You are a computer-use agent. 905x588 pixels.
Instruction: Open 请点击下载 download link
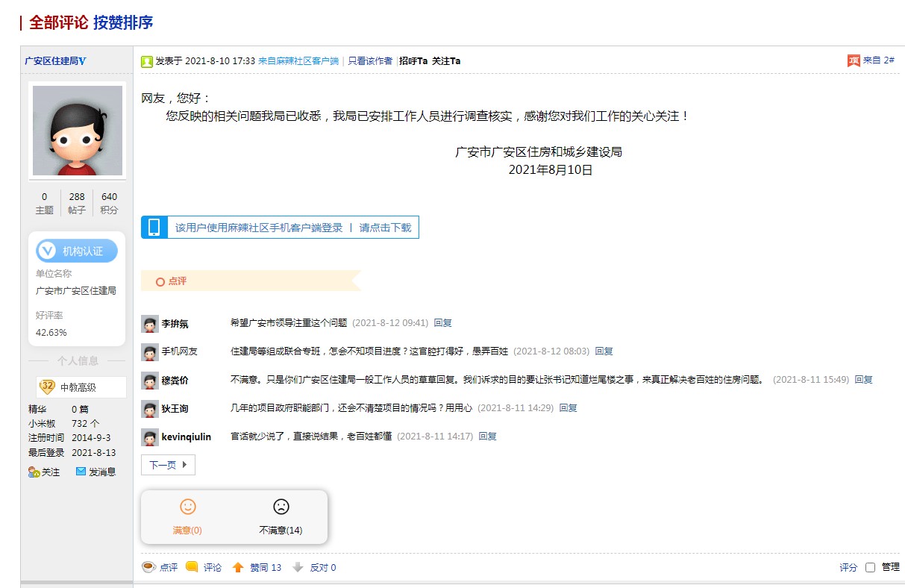385,228
